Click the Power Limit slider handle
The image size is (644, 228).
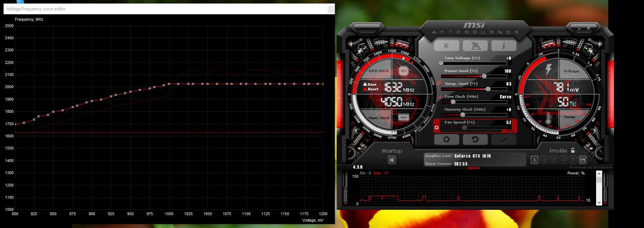click(484, 76)
